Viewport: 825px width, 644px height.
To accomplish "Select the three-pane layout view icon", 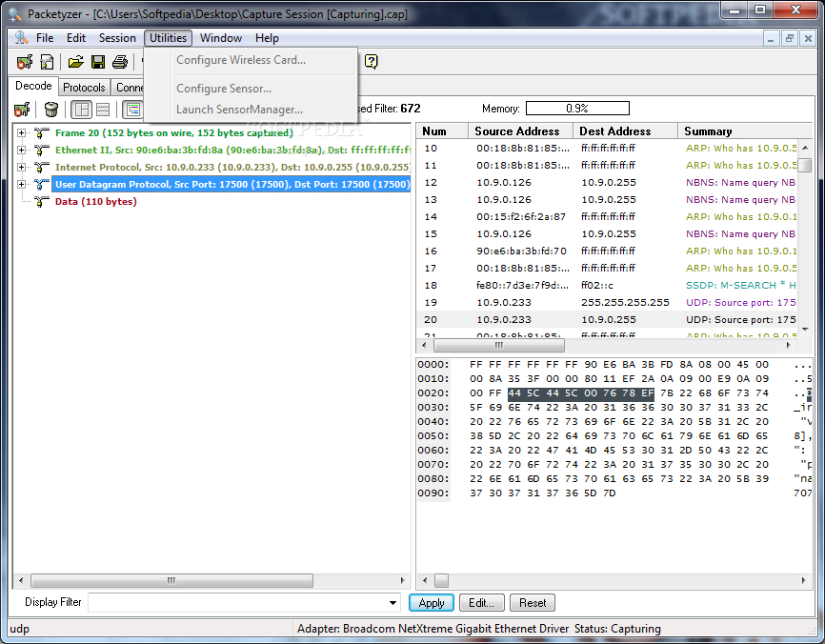I will pos(82,110).
